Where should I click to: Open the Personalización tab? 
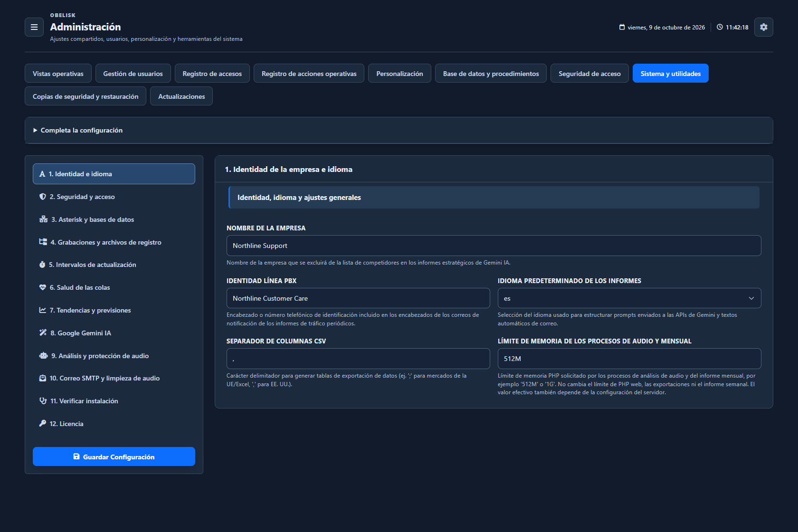(399, 74)
